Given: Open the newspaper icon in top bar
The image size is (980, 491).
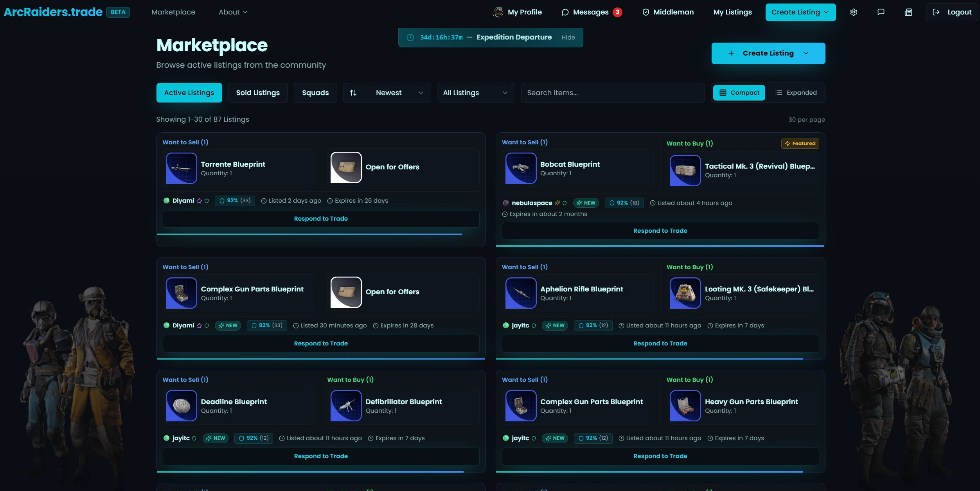Looking at the screenshot, I should (908, 12).
